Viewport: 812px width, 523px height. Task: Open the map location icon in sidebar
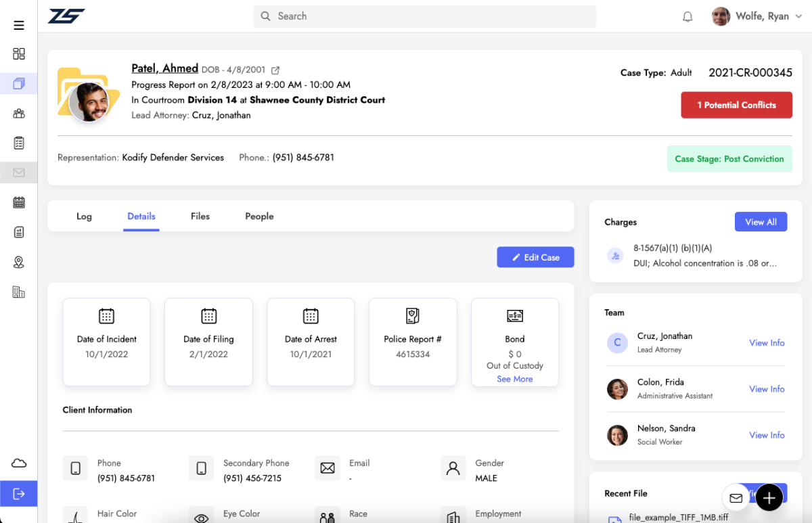(19, 263)
